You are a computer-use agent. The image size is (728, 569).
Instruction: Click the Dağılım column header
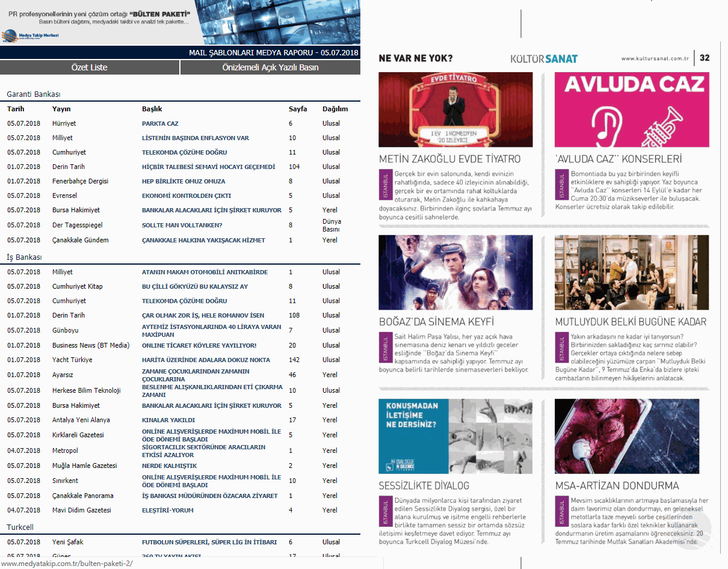point(335,109)
